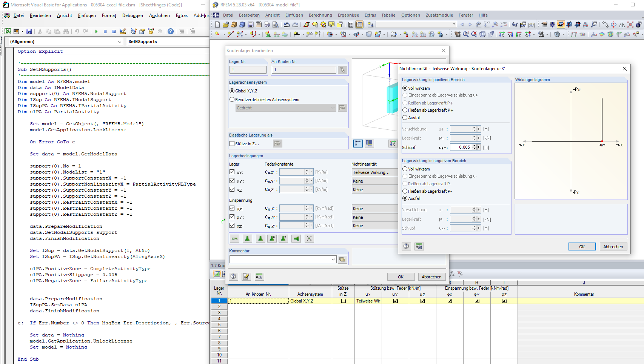Select Fließen ab Lagerkraft P+ radio button
Viewport: 644px width, 364px height.
(405, 110)
